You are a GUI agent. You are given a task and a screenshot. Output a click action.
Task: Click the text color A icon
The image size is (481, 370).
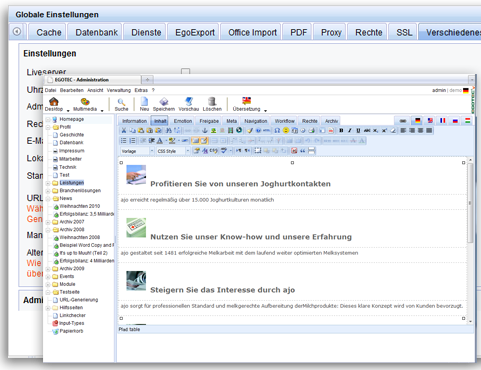(x=160, y=141)
